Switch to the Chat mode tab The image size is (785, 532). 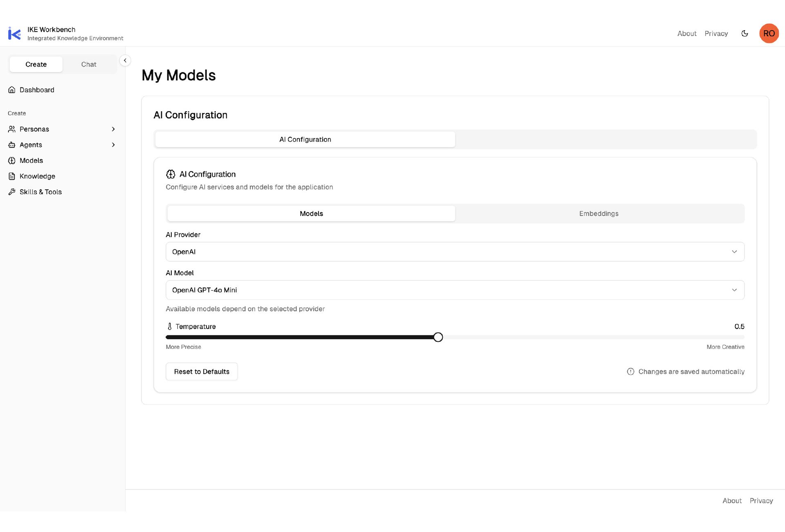[89, 64]
